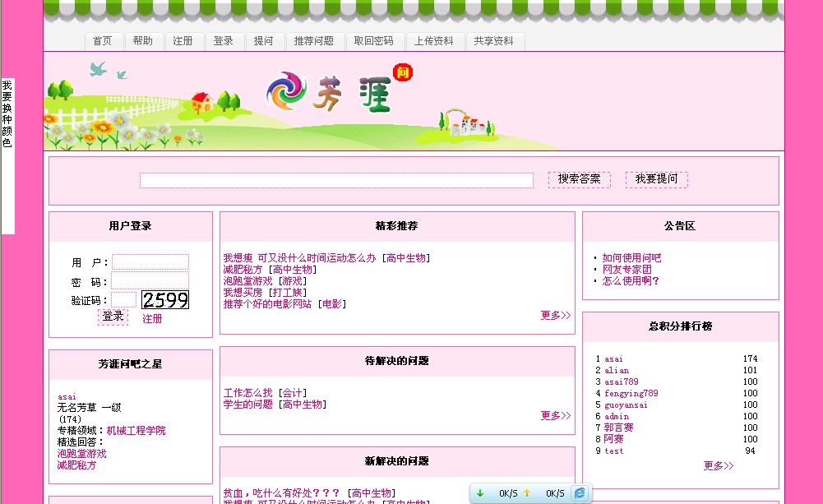This screenshot has height=504, width=823.
Task: Click the 2599 captcha image
Action: tap(165, 300)
